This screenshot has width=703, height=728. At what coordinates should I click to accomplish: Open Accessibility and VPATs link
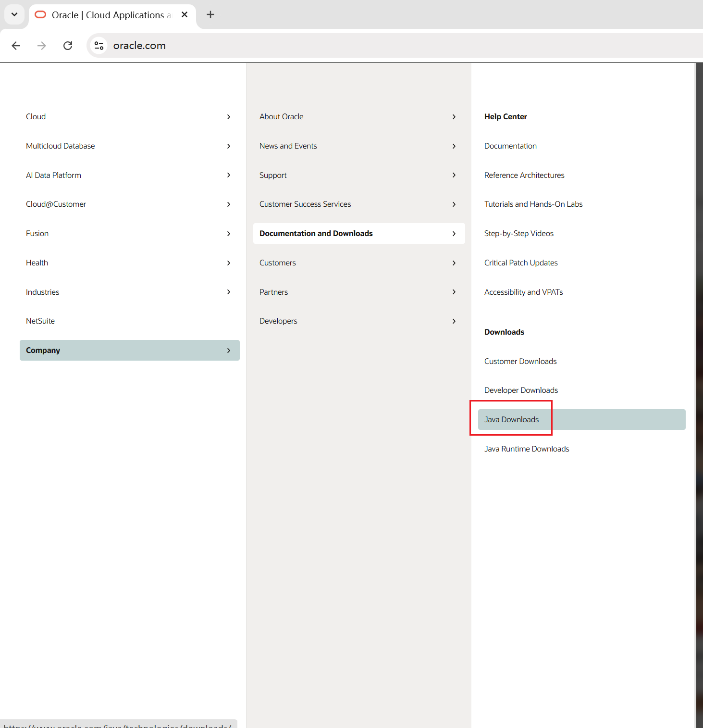tap(523, 292)
